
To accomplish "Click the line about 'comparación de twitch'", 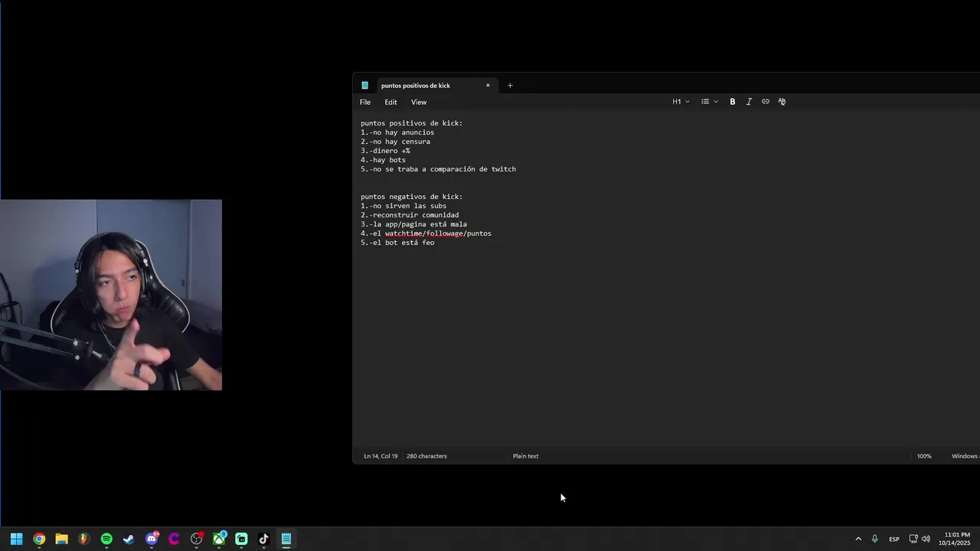I will point(438,169).
